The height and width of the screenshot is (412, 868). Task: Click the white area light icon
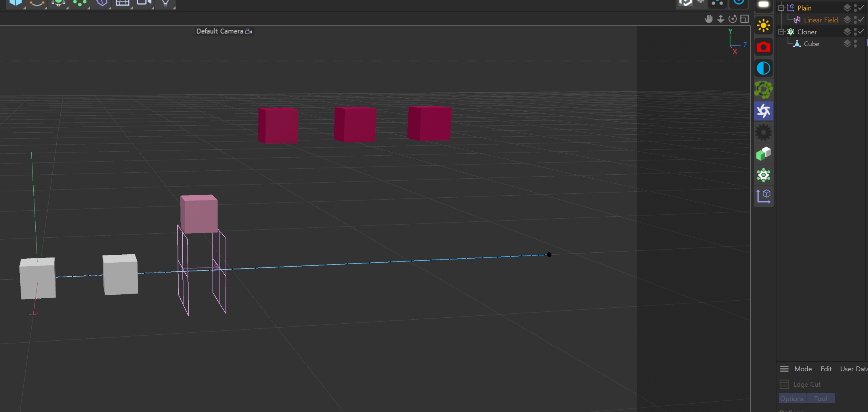763,4
